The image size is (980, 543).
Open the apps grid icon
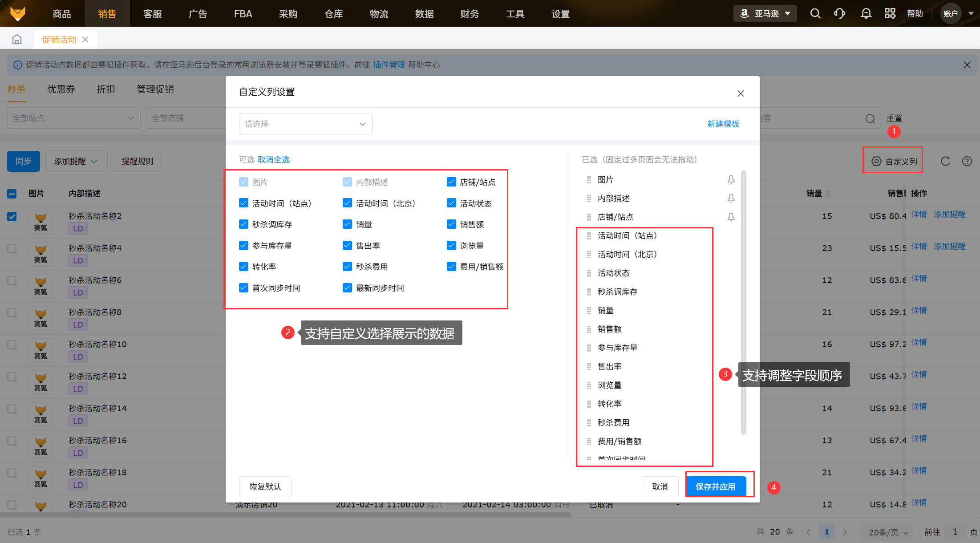[890, 13]
